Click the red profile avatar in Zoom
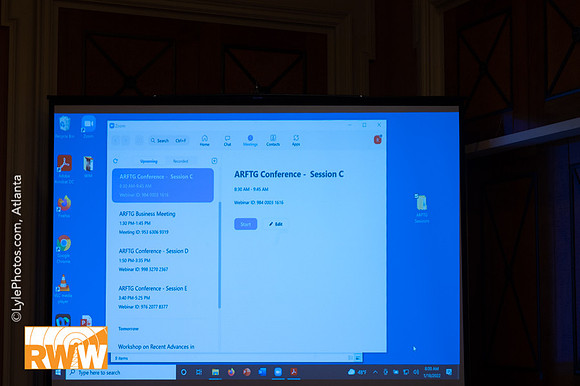580x386 pixels. pyautogui.click(x=378, y=139)
